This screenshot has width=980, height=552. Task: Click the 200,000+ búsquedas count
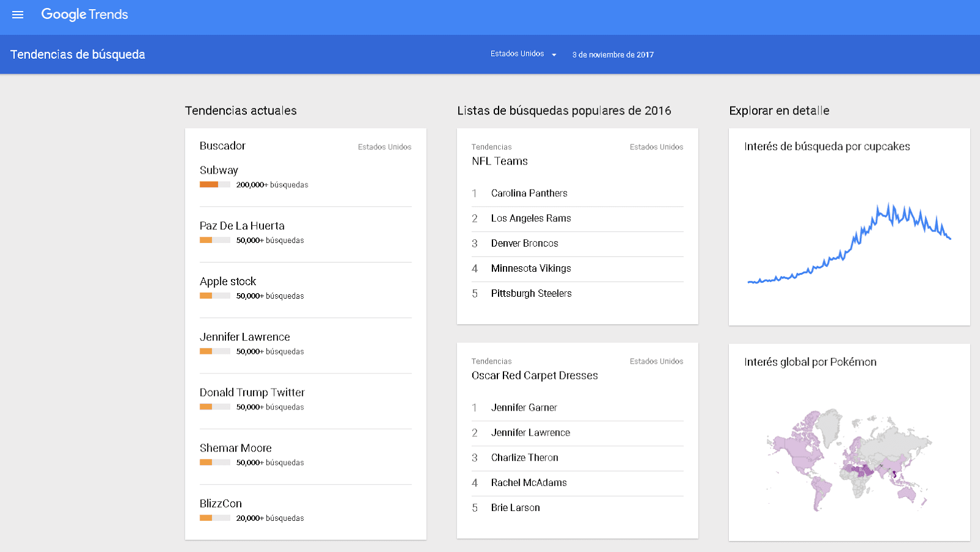pos(273,185)
